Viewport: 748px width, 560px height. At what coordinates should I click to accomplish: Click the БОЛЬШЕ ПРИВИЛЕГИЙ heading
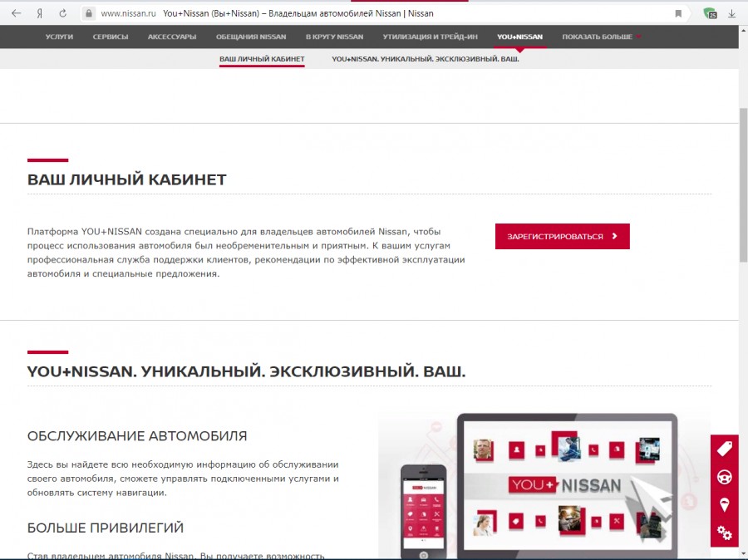106,528
